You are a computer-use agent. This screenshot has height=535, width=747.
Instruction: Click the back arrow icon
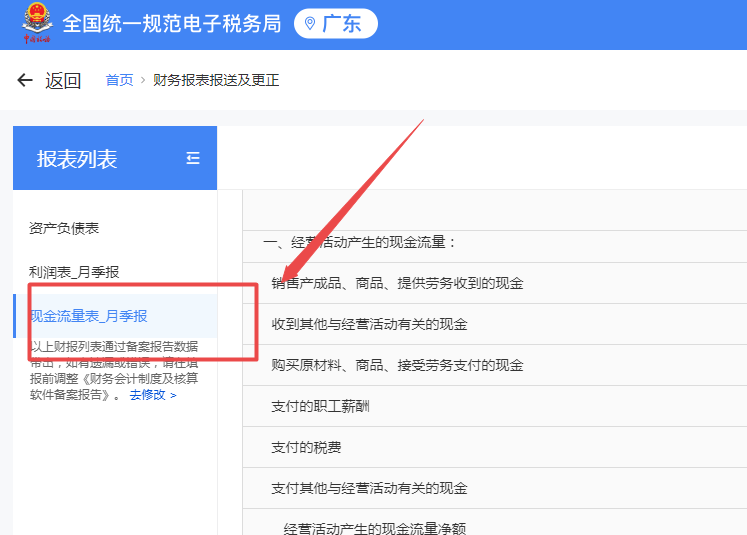pyautogui.click(x=25, y=80)
